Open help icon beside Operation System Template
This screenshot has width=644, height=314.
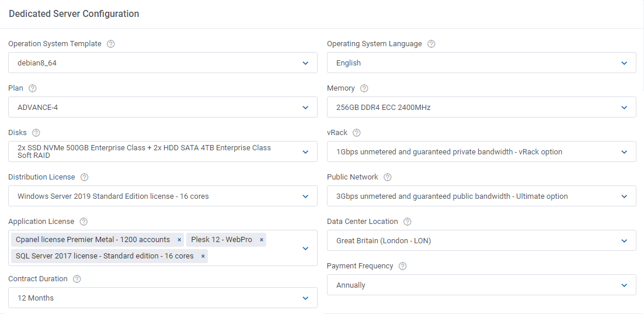pos(110,44)
